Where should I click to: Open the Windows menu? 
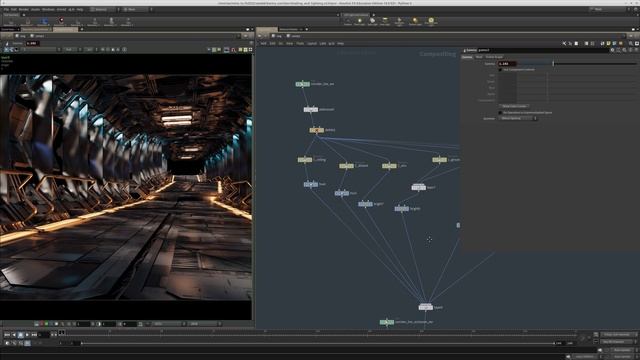(x=48, y=9)
